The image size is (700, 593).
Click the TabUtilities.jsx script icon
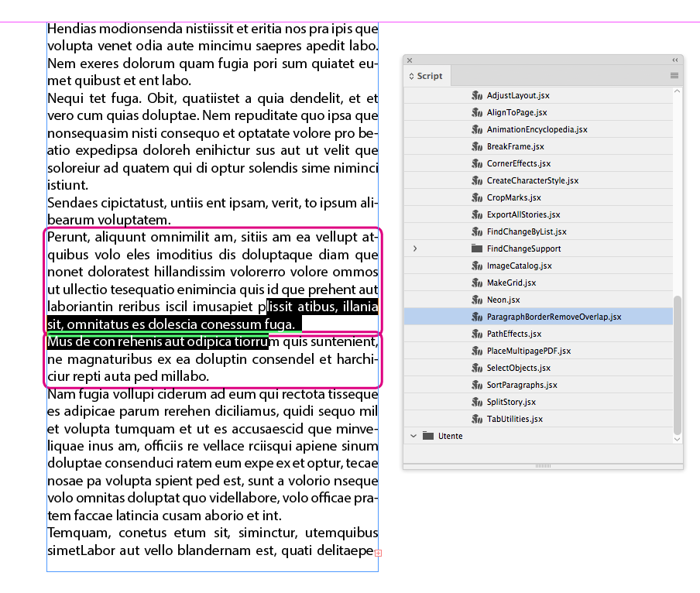(477, 419)
